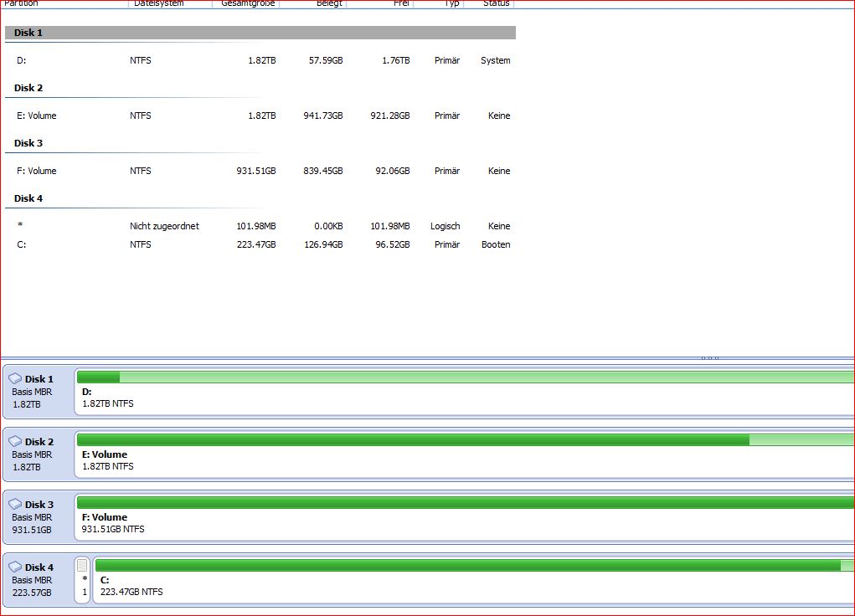
Task: Select the C: partition entry in the list
Action: coord(21,244)
